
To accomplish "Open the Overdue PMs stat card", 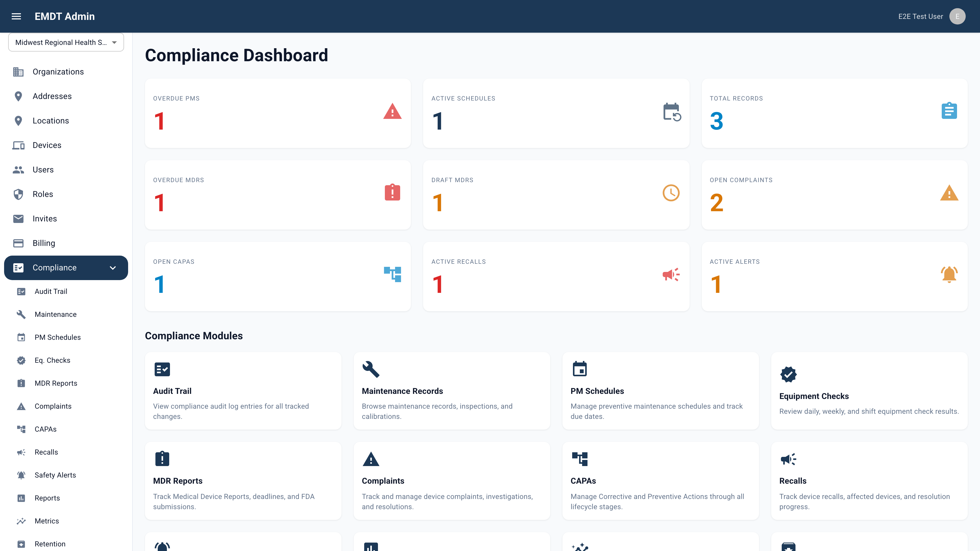I will [278, 113].
